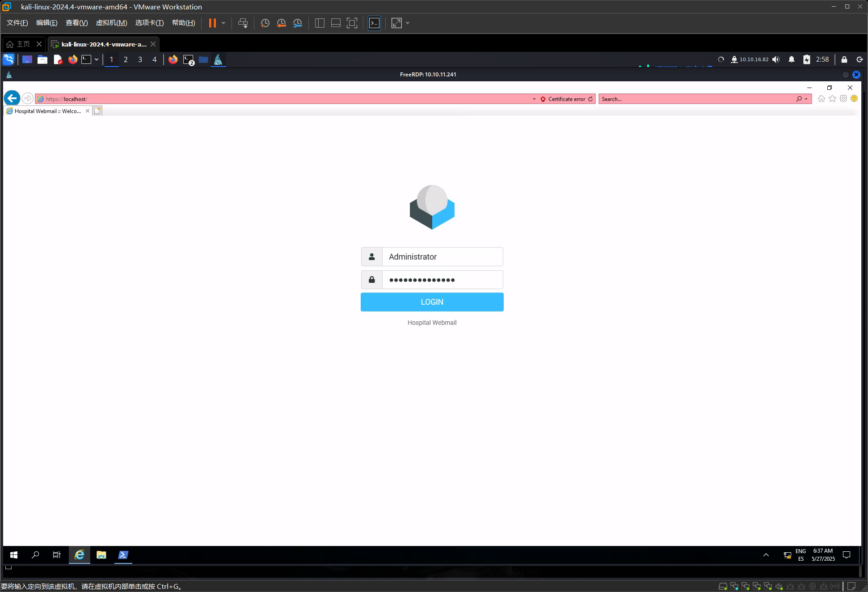Select Hospital Webmail browser tab

[x=47, y=111]
